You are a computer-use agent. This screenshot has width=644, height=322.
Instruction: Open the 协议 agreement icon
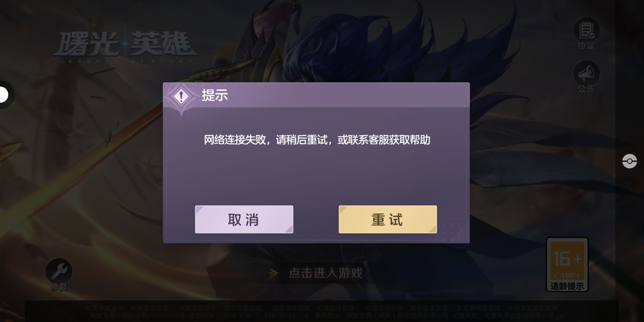tap(586, 30)
